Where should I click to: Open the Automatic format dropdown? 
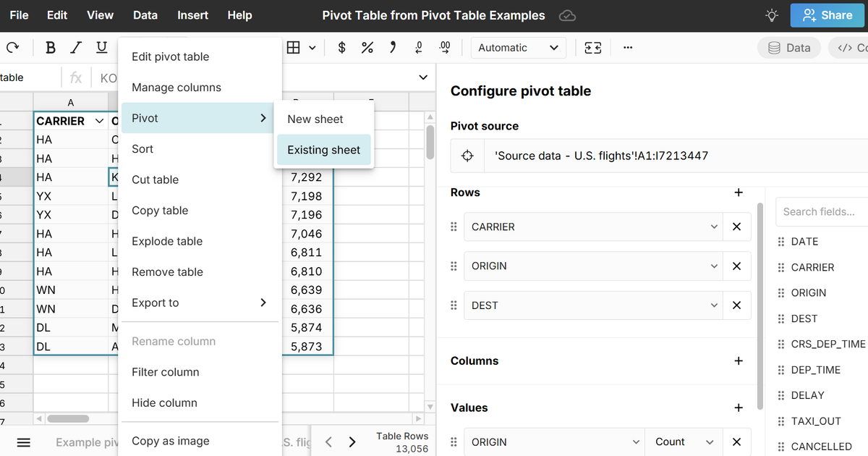click(519, 48)
